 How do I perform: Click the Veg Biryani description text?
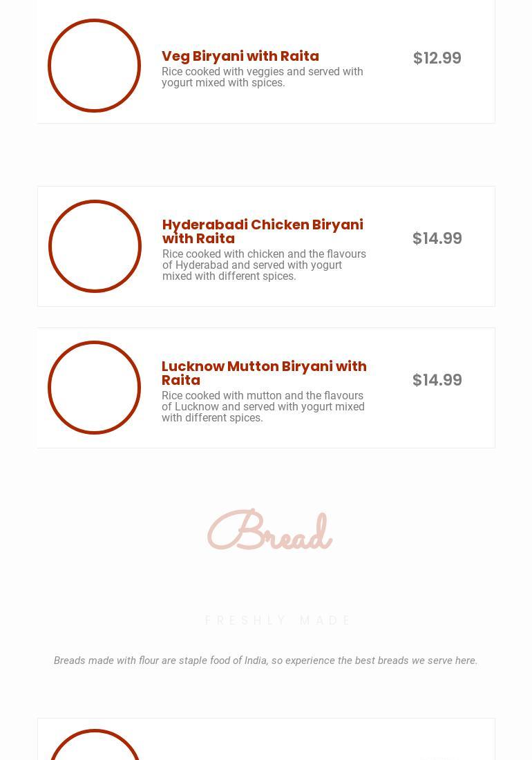pos(262,77)
